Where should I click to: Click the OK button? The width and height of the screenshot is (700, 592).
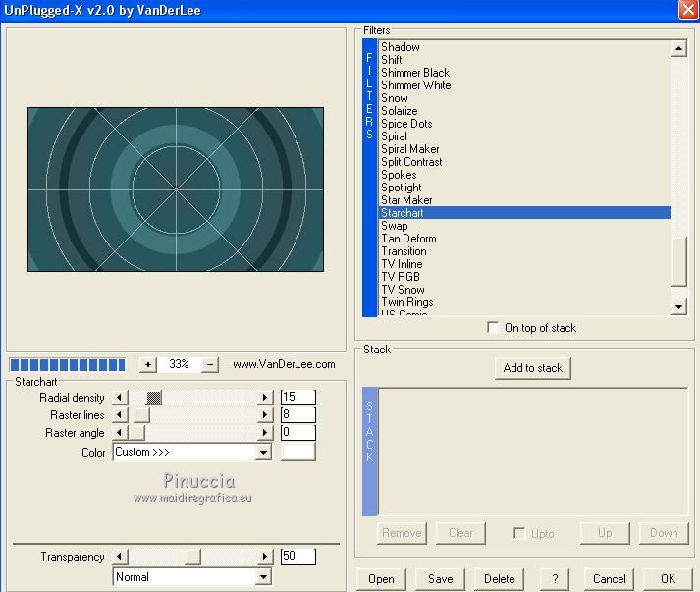click(668, 579)
